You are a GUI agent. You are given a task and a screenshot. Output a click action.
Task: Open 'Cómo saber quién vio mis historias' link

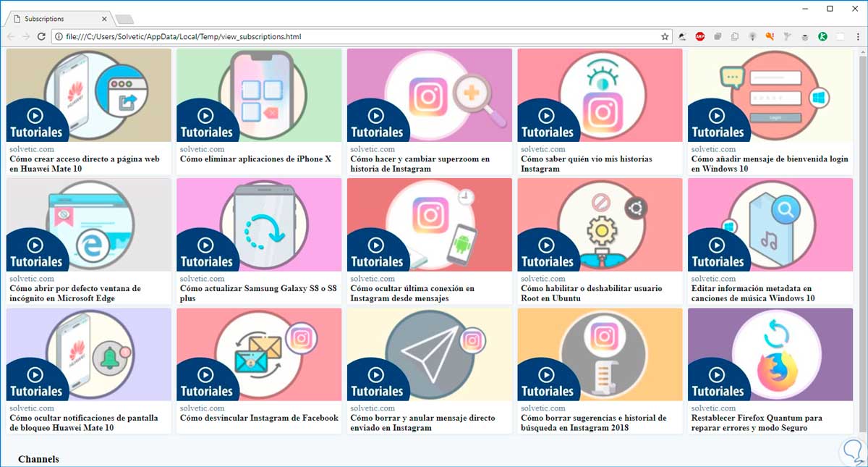(x=587, y=164)
